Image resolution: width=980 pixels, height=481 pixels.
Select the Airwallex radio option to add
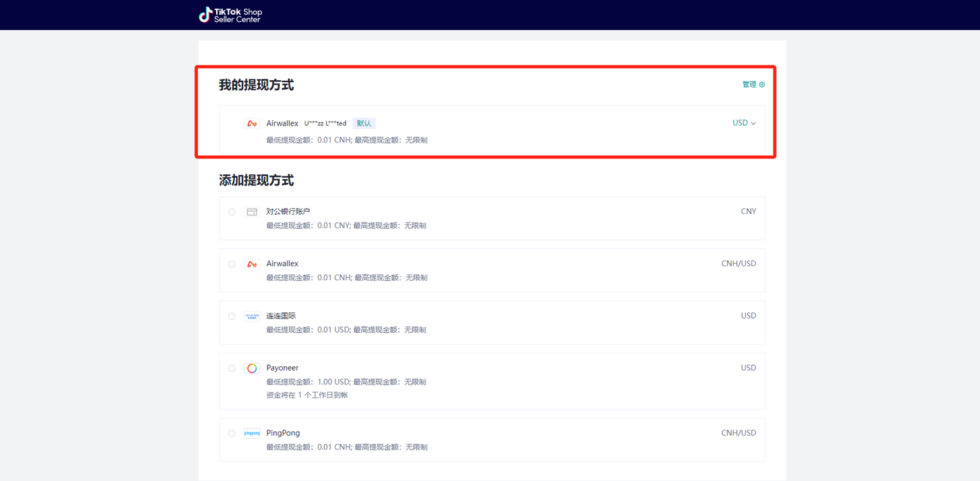point(232,264)
